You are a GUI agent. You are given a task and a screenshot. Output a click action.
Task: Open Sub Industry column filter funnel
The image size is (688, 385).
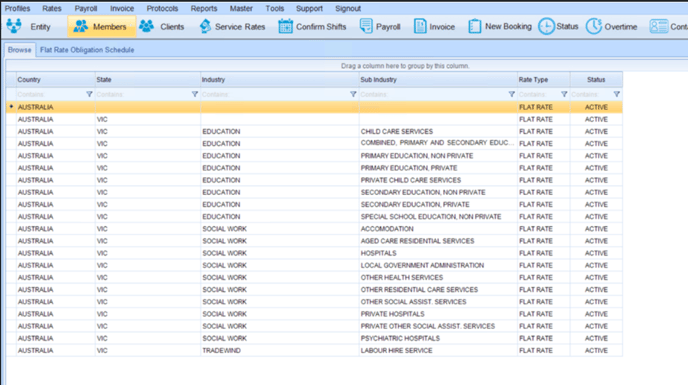(512, 94)
